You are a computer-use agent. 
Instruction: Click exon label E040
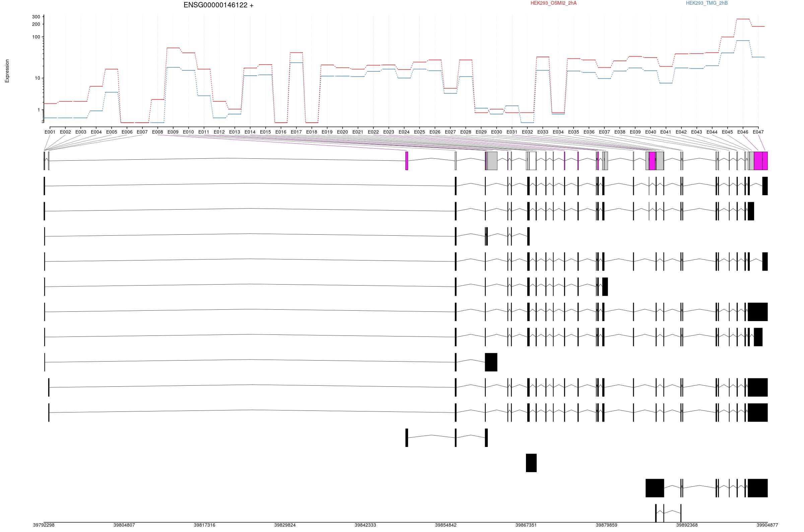click(650, 132)
